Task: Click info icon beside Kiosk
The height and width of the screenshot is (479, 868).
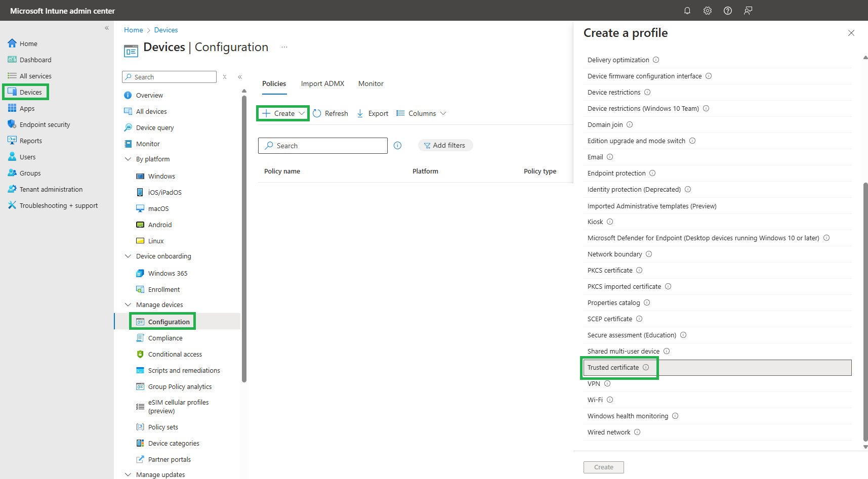Action: 610,222
